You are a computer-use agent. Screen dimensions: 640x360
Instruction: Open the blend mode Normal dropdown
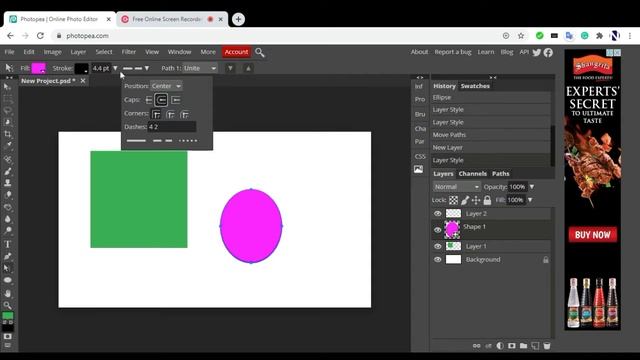(457, 187)
